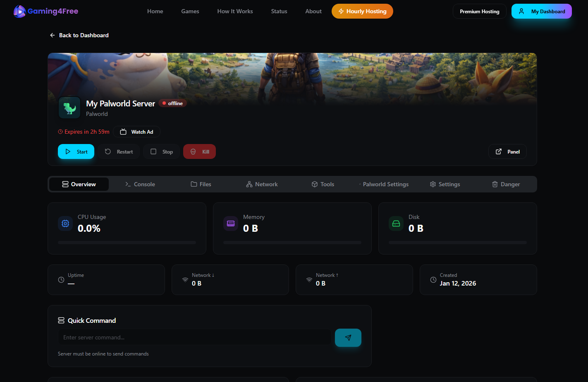This screenshot has width=588, height=382.
Task: Click Back to Dashboard link
Action: [x=79, y=36]
